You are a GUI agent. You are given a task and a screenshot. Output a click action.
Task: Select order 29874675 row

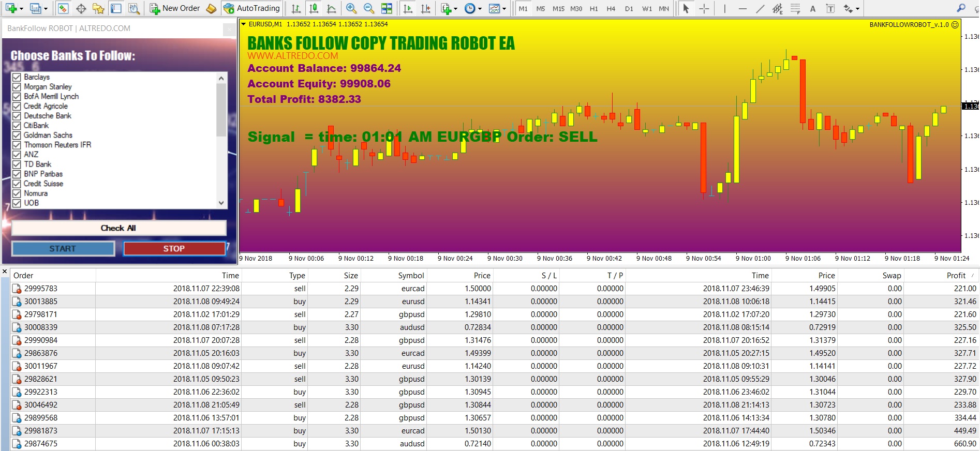click(494, 444)
